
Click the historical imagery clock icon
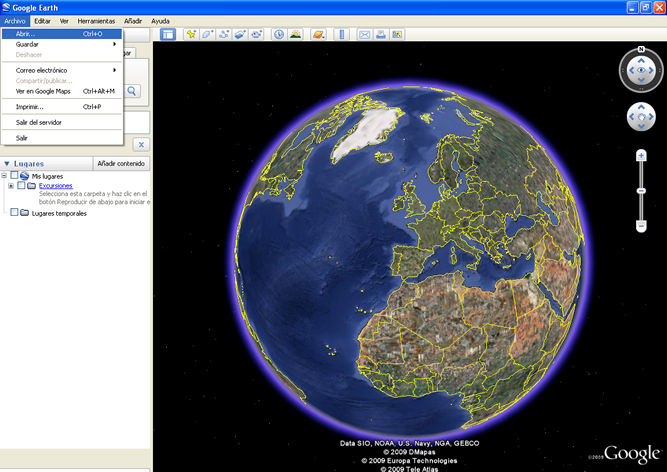tap(280, 34)
